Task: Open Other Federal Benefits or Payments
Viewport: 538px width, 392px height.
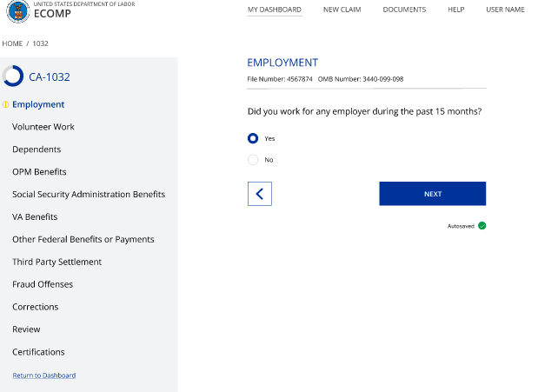Action: tap(83, 239)
